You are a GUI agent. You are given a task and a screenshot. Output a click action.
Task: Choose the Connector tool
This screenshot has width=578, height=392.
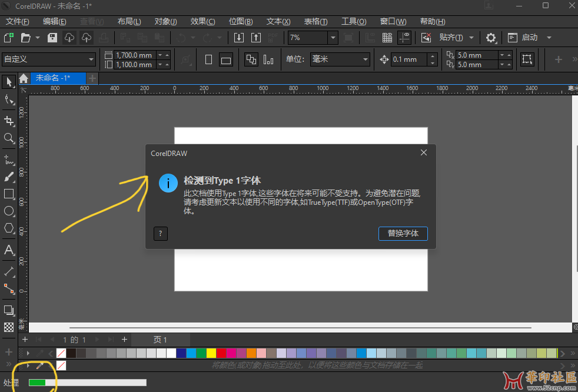9,289
